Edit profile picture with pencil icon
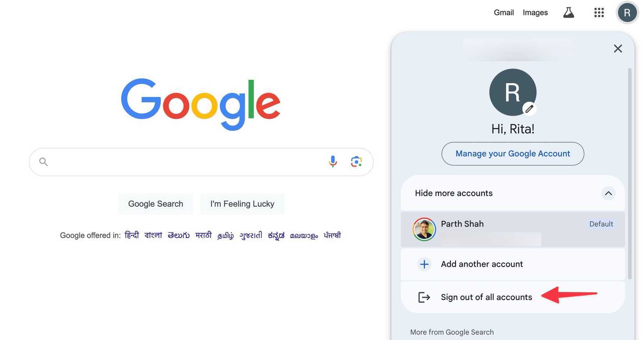 (529, 109)
